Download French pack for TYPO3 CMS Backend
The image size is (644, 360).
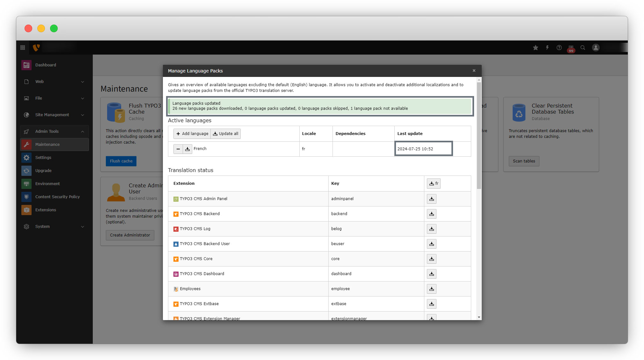coord(431,214)
